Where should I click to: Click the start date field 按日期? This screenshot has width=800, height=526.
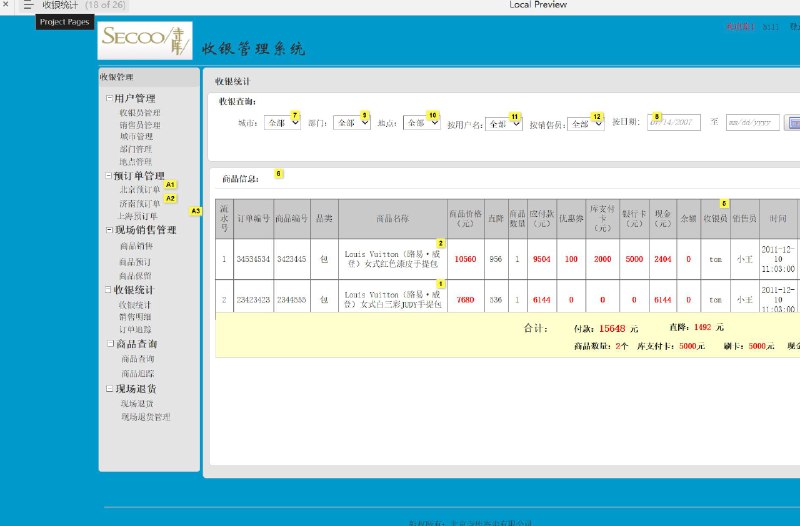point(673,122)
